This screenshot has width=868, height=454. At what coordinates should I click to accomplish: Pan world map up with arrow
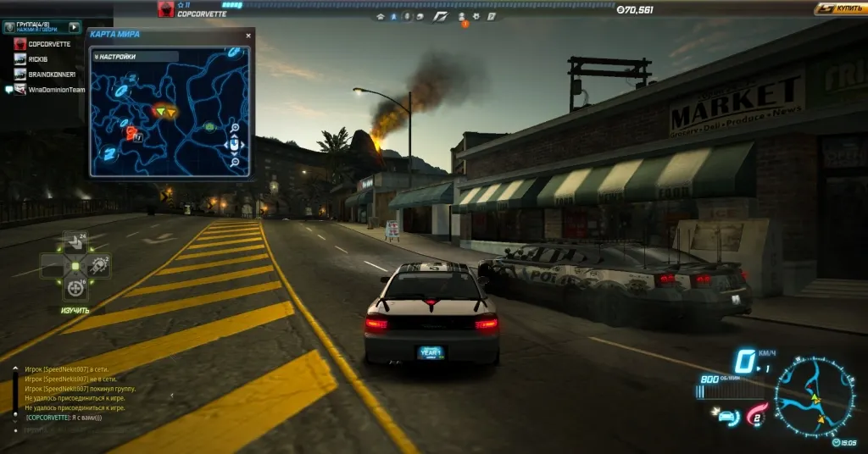click(234, 136)
